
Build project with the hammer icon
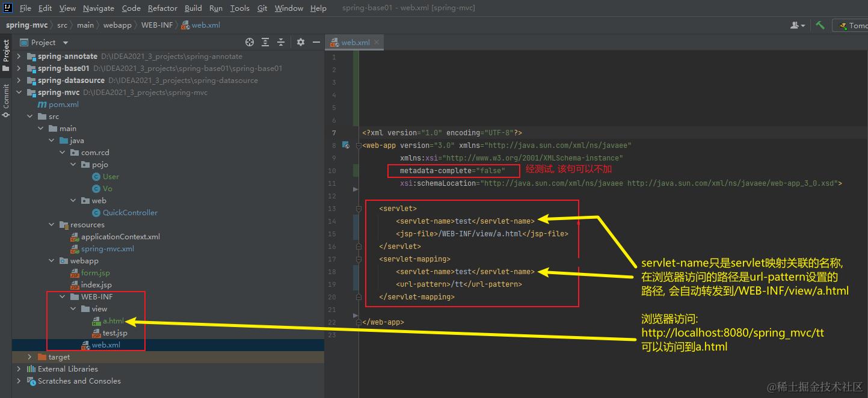pos(820,25)
